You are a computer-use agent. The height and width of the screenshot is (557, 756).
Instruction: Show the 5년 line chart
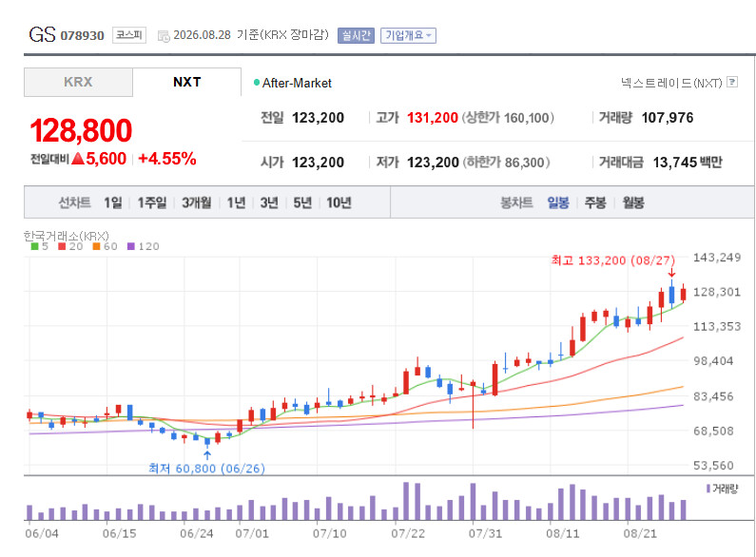(x=302, y=202)
